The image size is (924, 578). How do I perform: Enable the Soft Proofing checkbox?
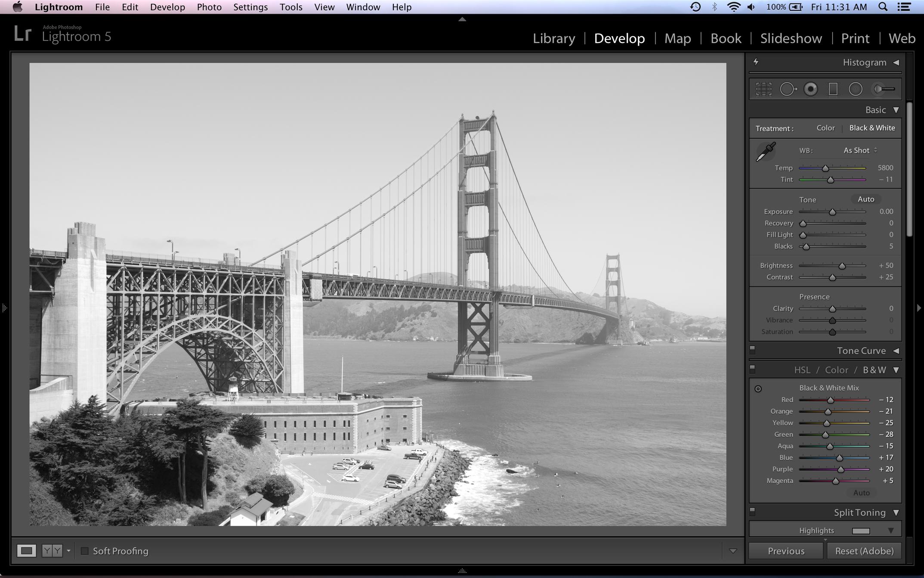point(85,551)
